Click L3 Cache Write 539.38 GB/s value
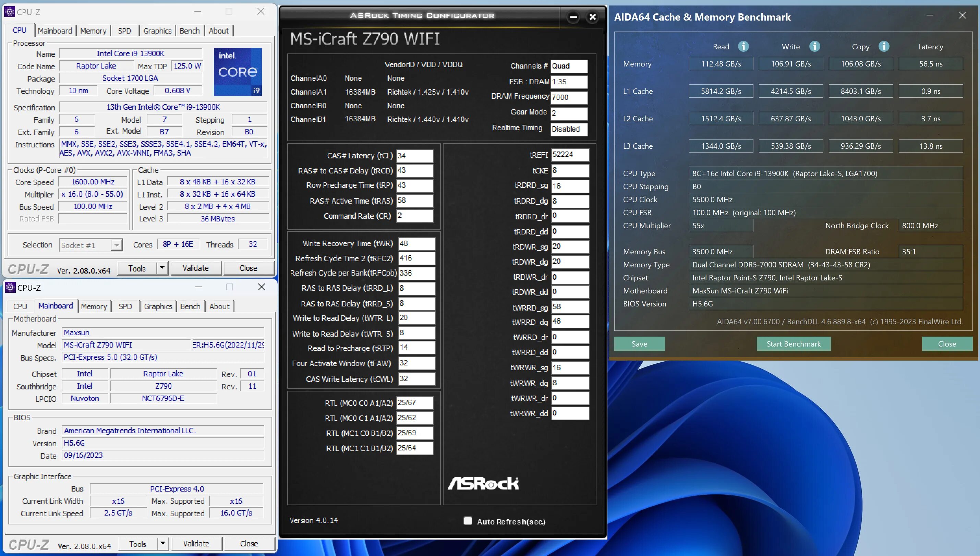The height and width of the screenshot is (556, 980). (791, 146)
